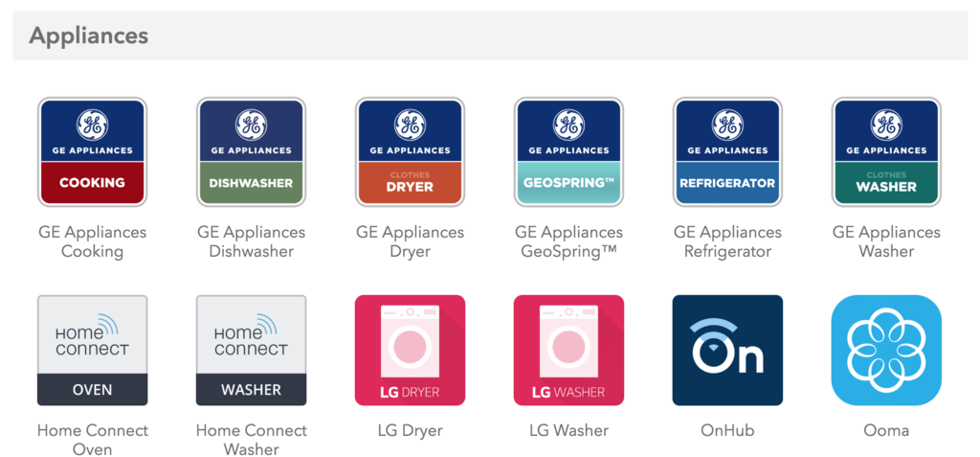Open the GE Appliances Cooking icon

[93, 152]
